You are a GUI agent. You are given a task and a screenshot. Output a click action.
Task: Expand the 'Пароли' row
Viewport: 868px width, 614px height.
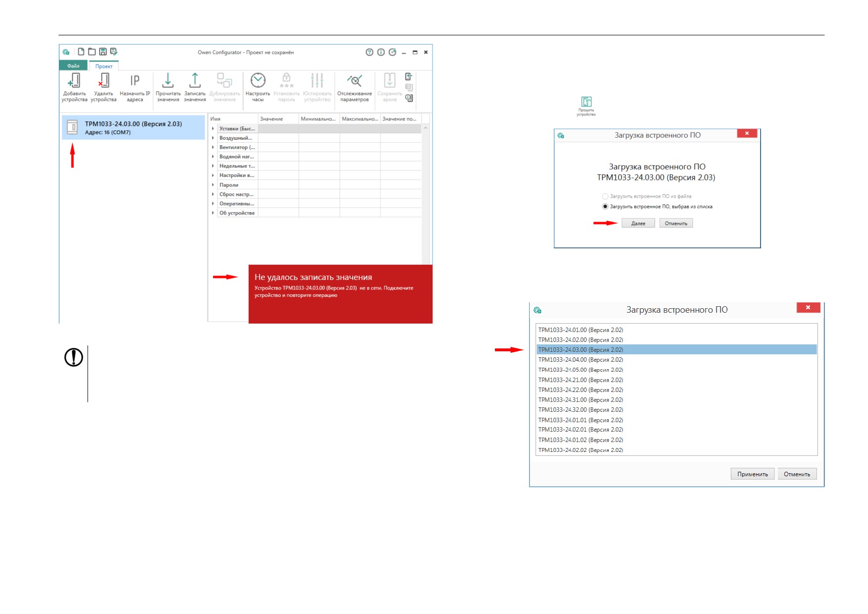213,185
